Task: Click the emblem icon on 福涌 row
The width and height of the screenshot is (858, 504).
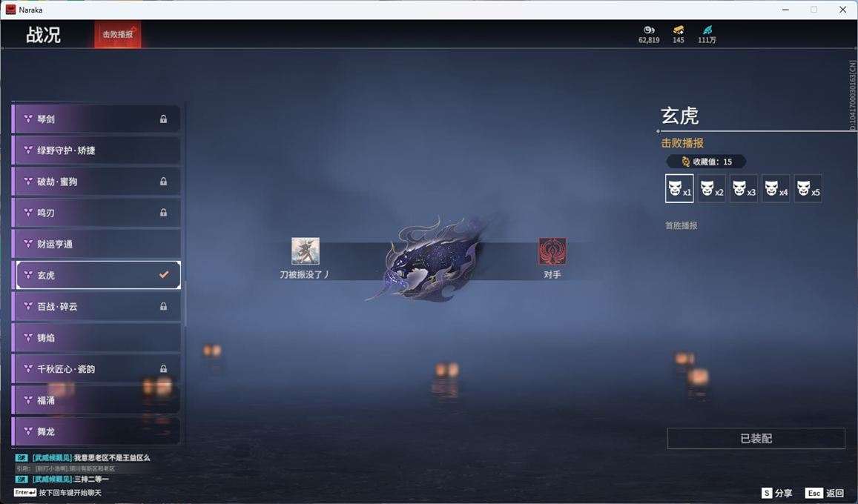Action: pos(28,400)
